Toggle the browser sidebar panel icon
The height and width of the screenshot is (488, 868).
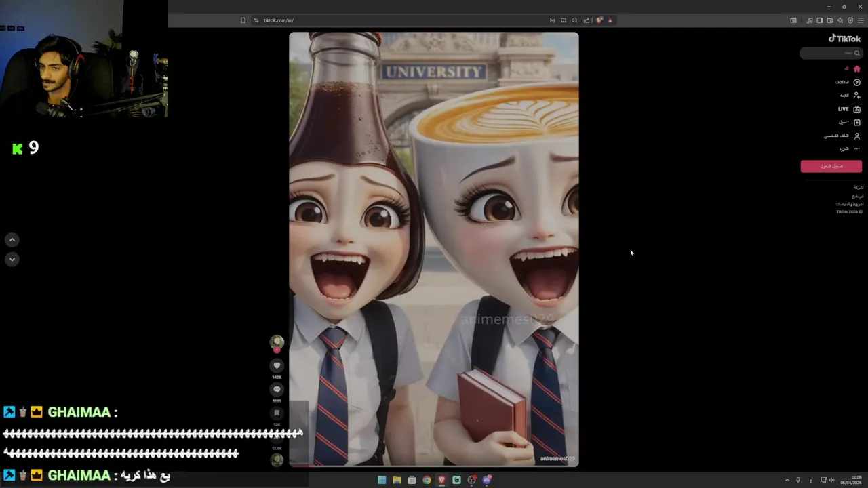(820, 20)
